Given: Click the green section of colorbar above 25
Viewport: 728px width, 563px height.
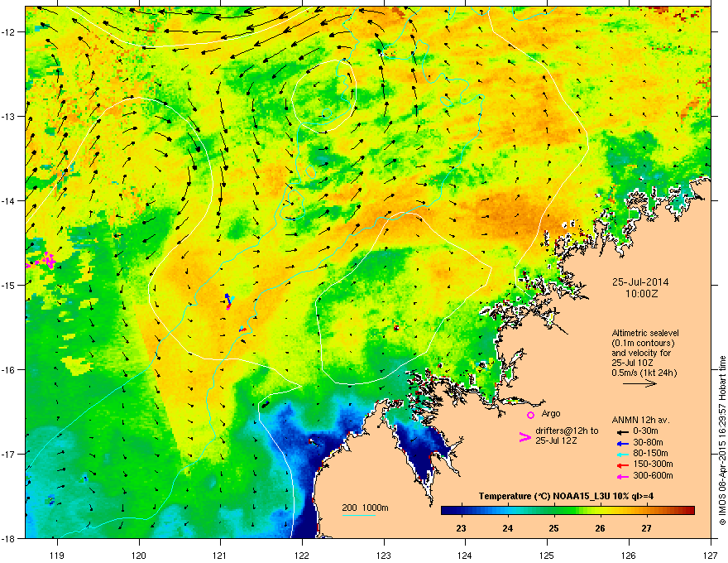Looking at the screenshot, I should pos(553,511).
